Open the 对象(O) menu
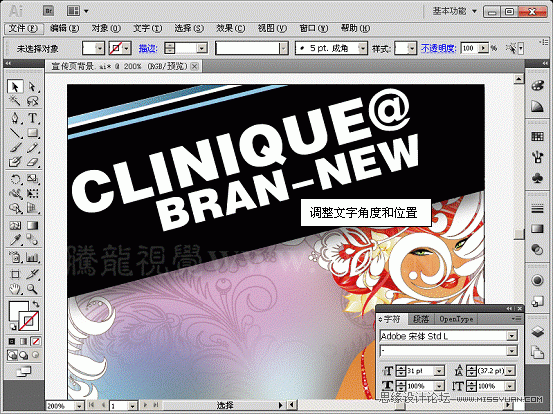This screenshot has height=414, width=553. coord(106,28)
